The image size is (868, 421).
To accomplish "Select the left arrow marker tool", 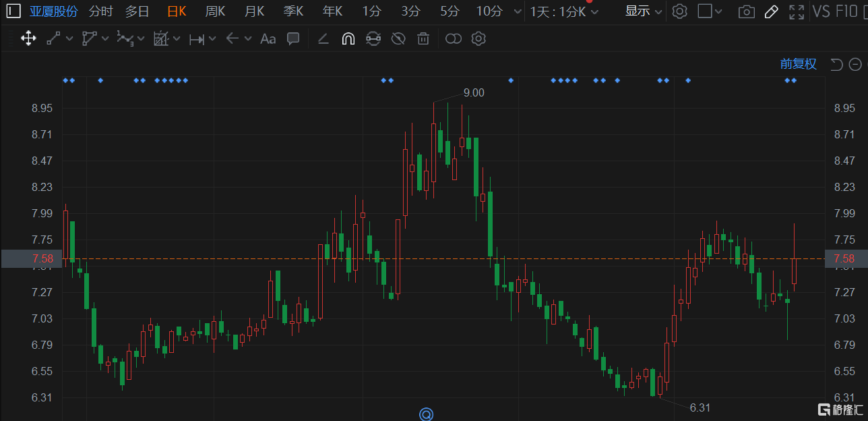I will click(232, 38).
